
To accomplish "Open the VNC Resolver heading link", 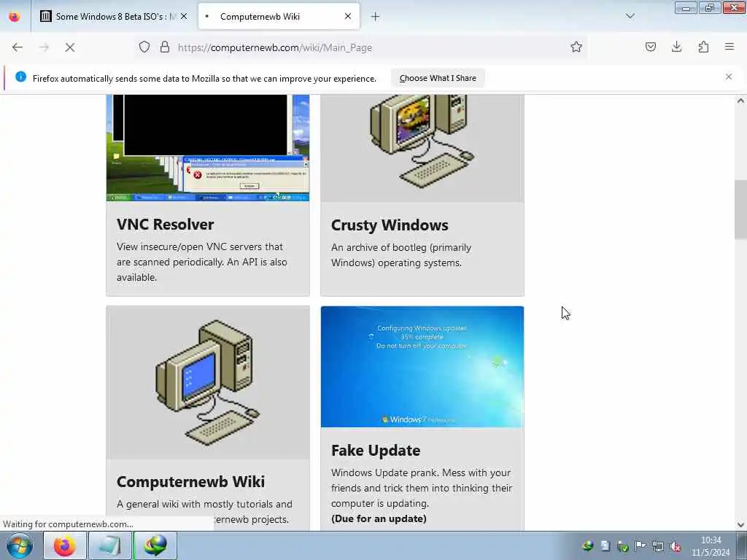I will pyautogui.click(x=166, y=225).
